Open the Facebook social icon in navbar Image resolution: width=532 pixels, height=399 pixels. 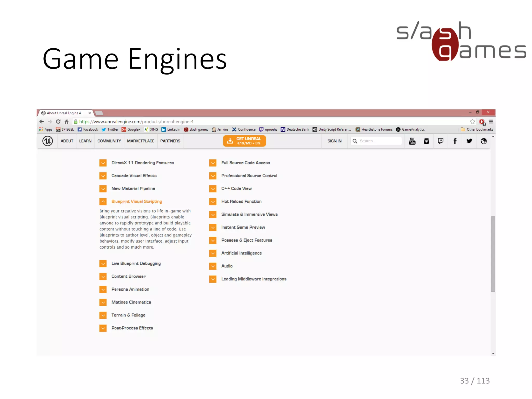[x=455, y=141]
